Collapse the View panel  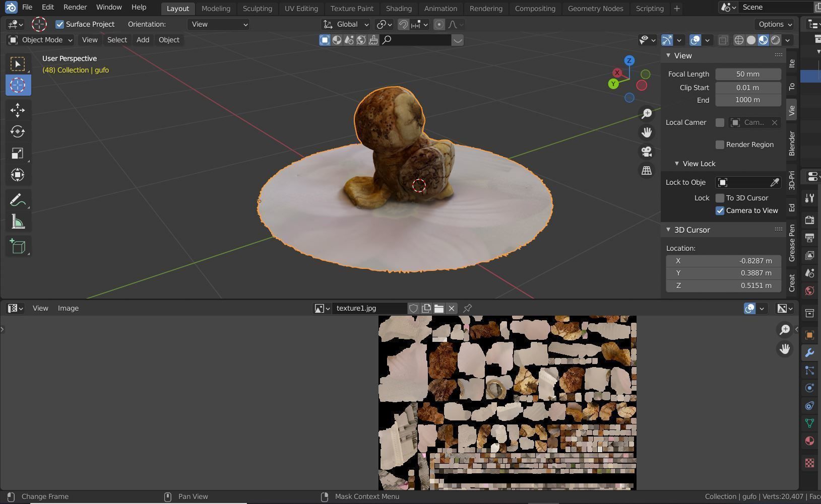[x=668, y=55]
